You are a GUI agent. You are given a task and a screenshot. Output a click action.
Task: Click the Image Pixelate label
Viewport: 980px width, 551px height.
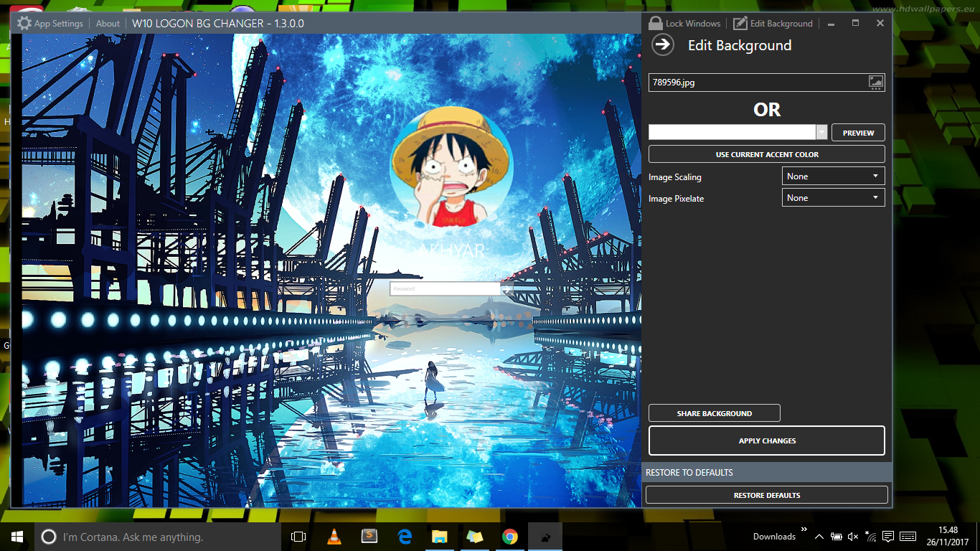coord(677,199)
